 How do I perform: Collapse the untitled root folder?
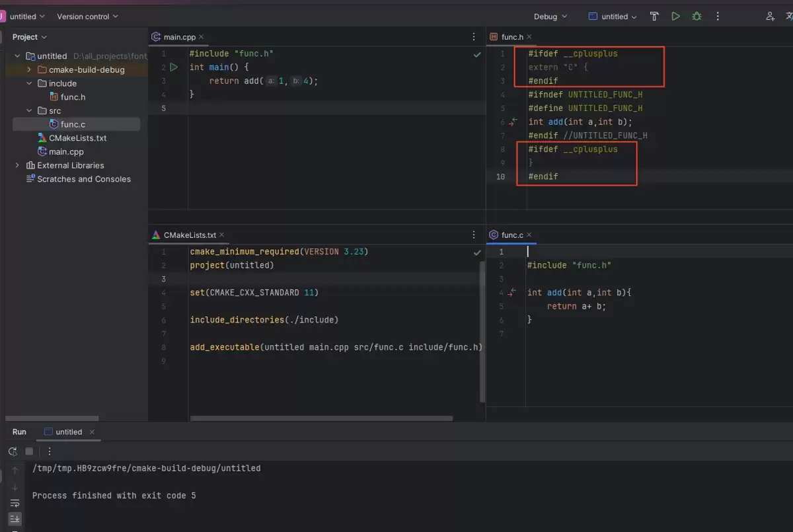tap(18, 56)
